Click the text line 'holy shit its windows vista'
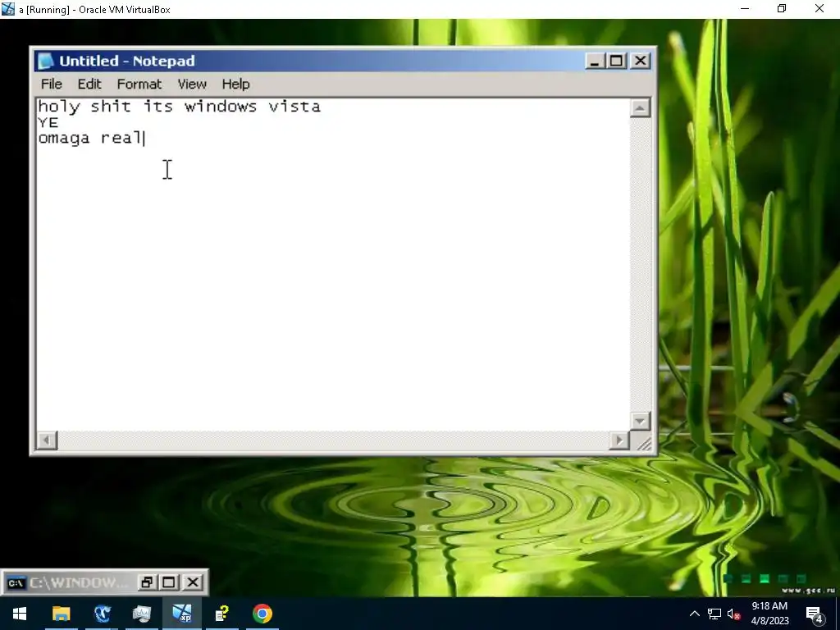Viewport: 840px width, 630px height. point(180,107)
